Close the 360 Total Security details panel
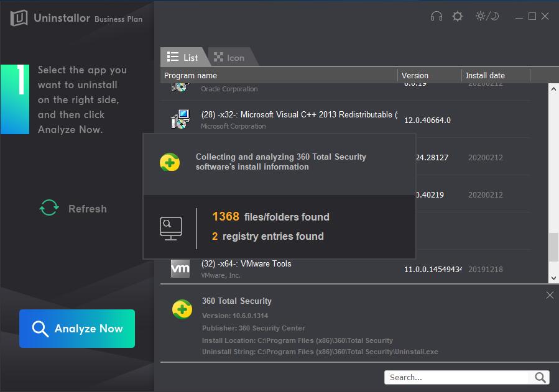559x392 pixels. [550, 295]
